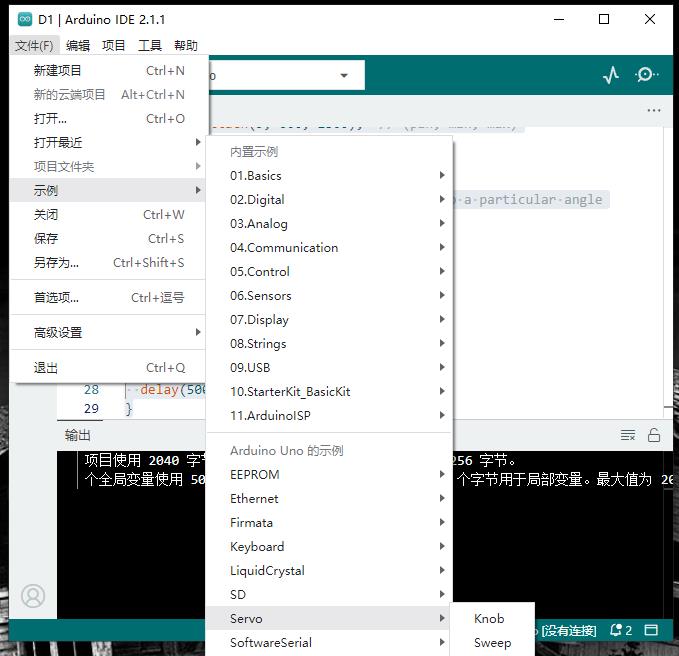Open the 项目 menu
The height and width of the screenshot is (656, 679).
point(113,45)
